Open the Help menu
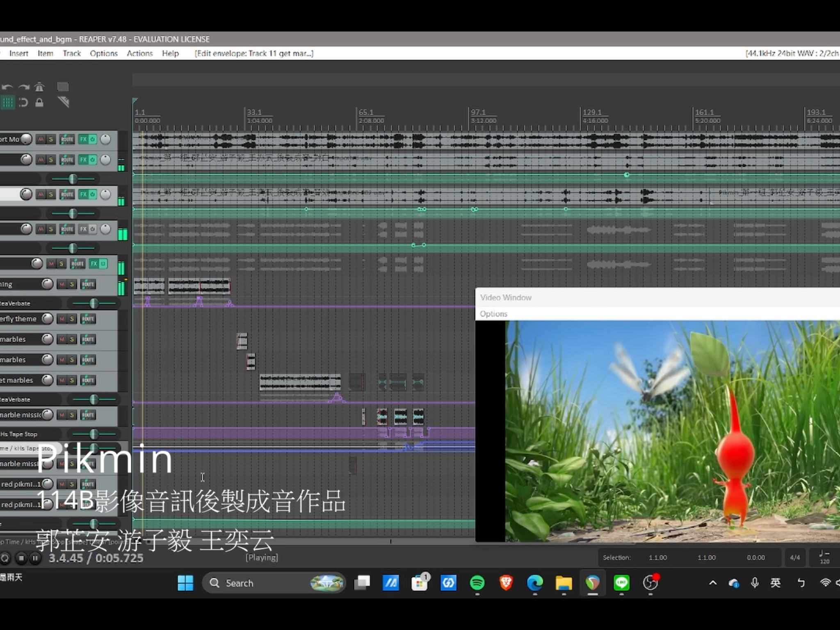Image resolution: width=840 pixels, height=630 pixels. coord(170,53)
